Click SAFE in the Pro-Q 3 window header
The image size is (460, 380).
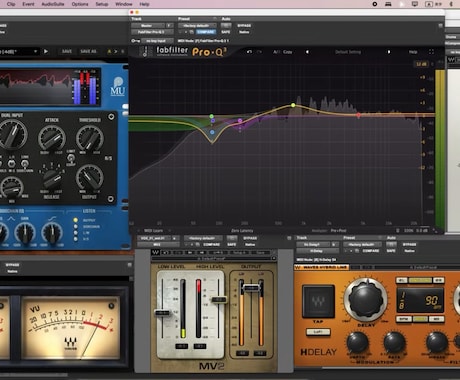(x=226, y=32)
